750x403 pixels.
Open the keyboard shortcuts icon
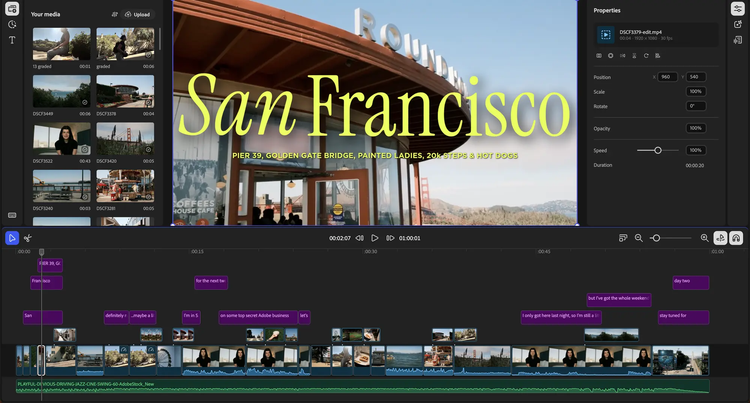click(x=12, y=214)
